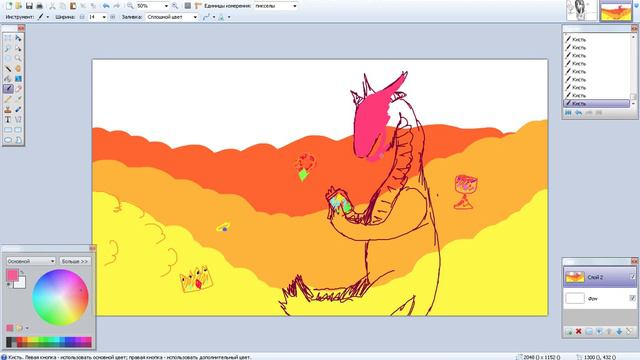Select the Rectangle shape tool
This screenshot has height=360, width=640.
[8, 130]
